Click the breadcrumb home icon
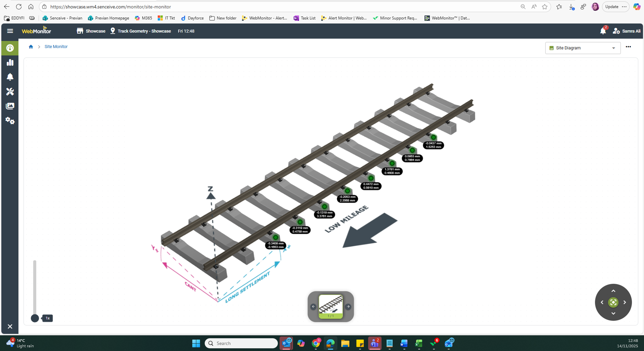This screenshot has height=351, width=644. tap(31, 47)
